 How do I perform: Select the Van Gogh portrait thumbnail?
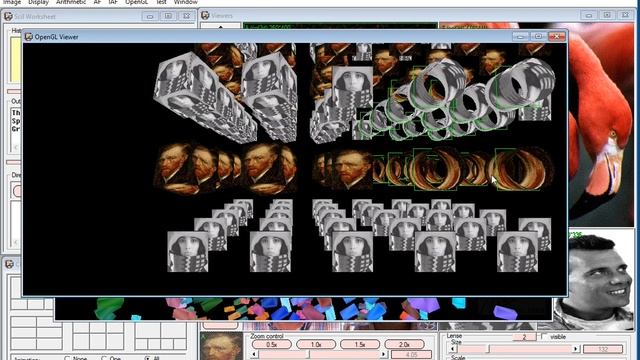(x=221, y=346)
